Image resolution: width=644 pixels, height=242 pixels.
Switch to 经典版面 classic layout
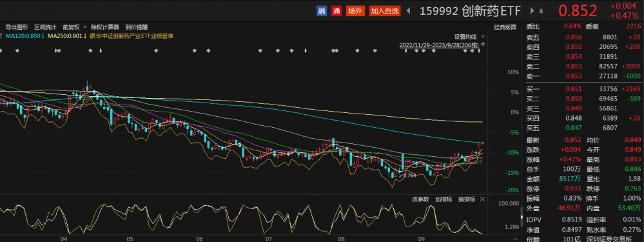505,27
